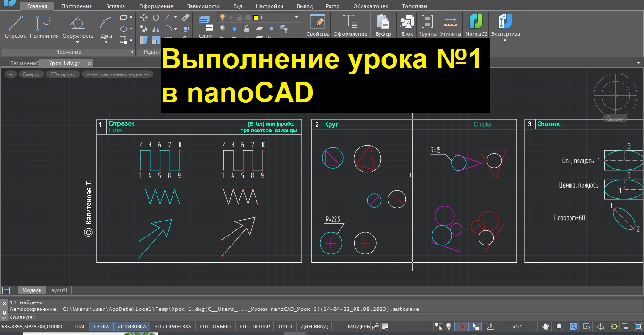Click the coordinates readout in status bar
Image resolution: width=644 pixels, height=335 pixels.
click(32, 327)
